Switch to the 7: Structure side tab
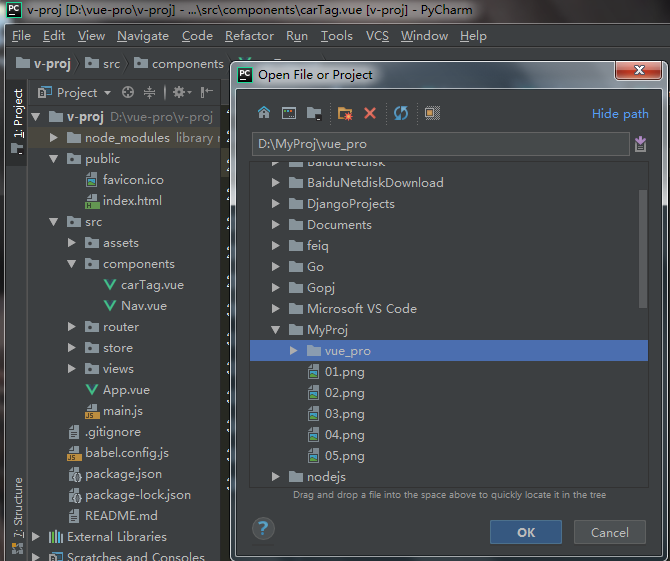670x561 pixels. coord(18,515)
